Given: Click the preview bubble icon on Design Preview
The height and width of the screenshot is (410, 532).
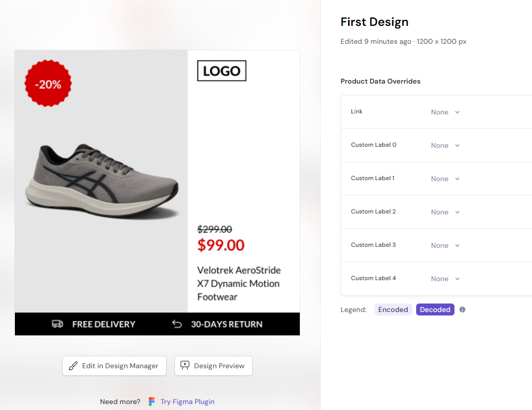Looking at the screenshot, I should (x=185, y=366).
